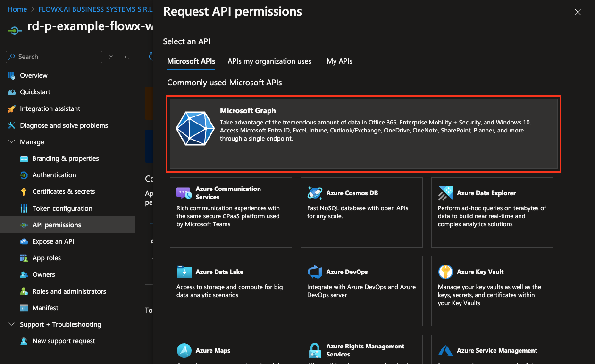Click the Branding & properties icon
Viewport: 595px width, 364px height.
pyautogui.click(x=24, y=158)
